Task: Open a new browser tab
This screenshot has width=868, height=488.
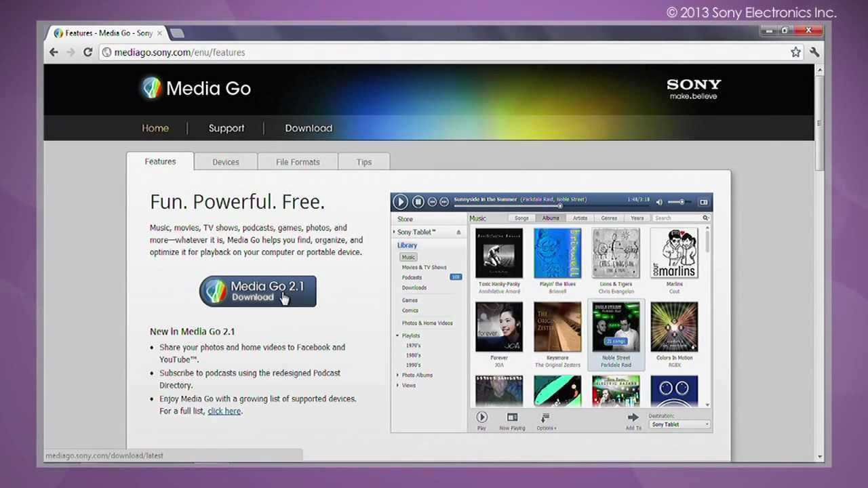Action: pos(177,33)
